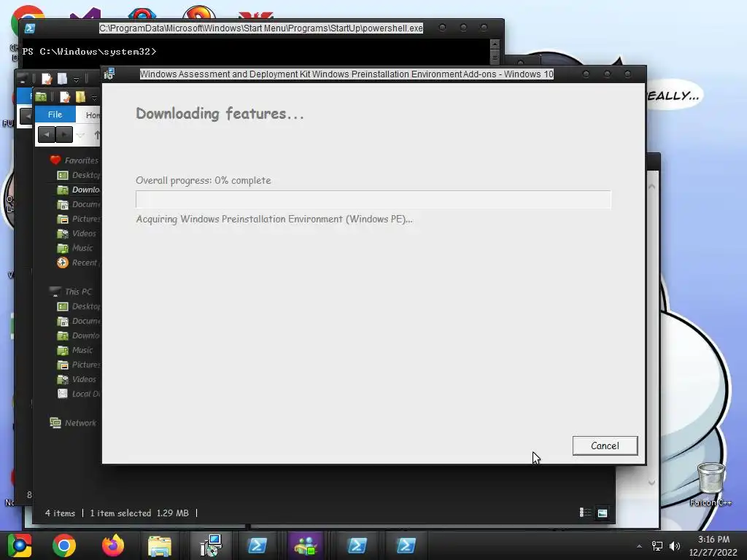Click scroll up arrow of rear window scrollbar
The image size is (747, 560).
tap(651, 187)
